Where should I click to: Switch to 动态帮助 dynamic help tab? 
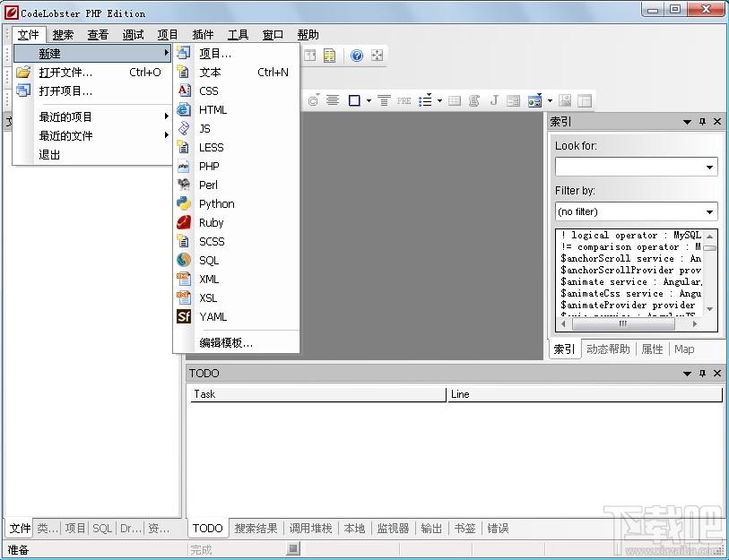(608, 349)
